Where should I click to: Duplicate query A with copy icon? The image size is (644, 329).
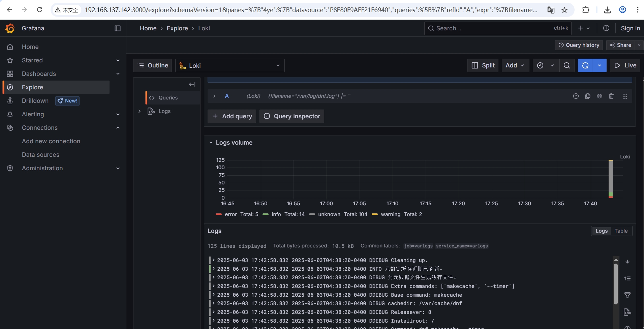588,96
